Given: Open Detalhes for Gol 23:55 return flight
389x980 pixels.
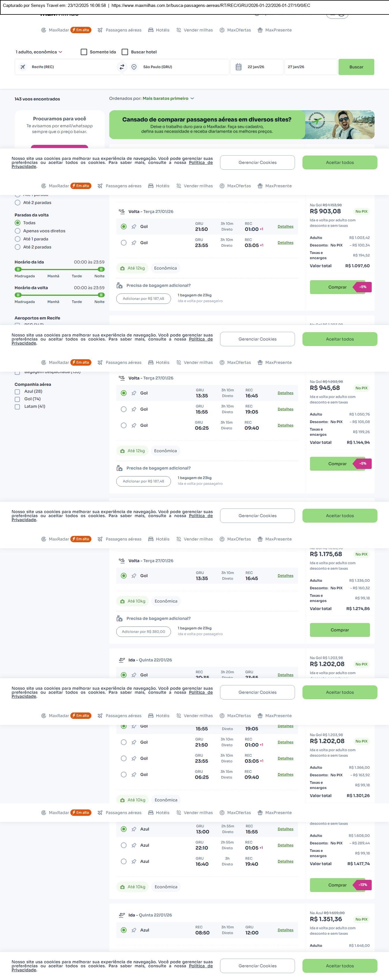Looking at the screenshot, I should click(285, 243).
